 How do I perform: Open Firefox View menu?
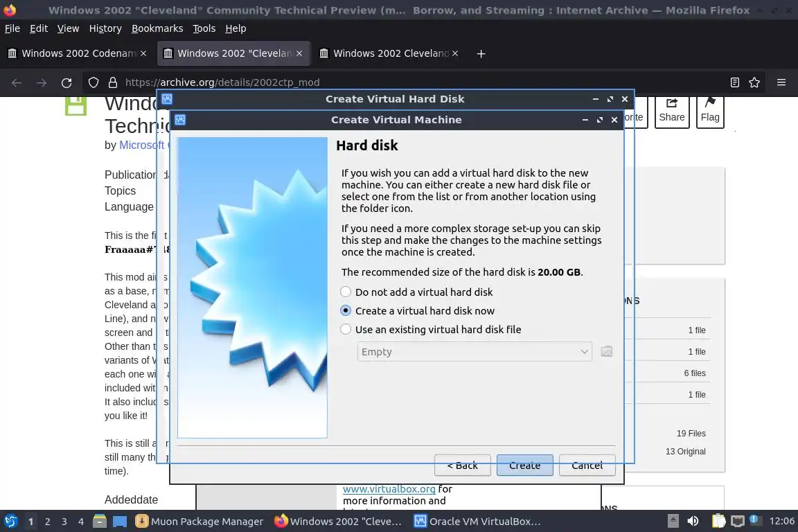68,28
